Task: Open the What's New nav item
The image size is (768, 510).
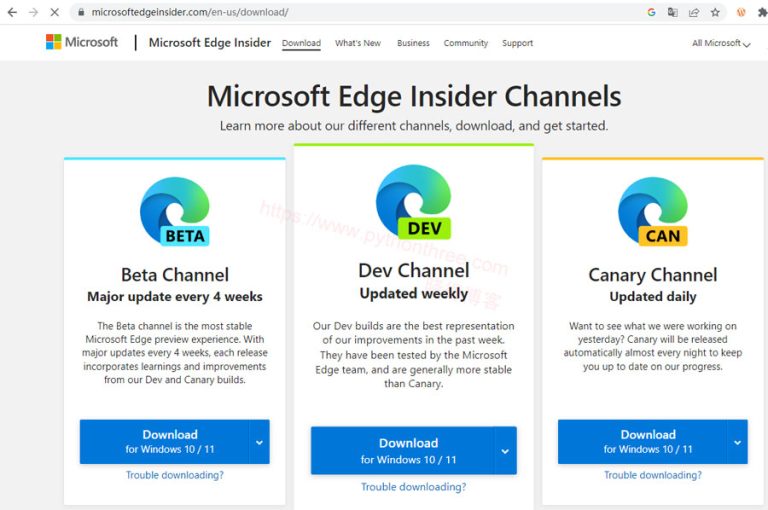Action: click(358, 43)
